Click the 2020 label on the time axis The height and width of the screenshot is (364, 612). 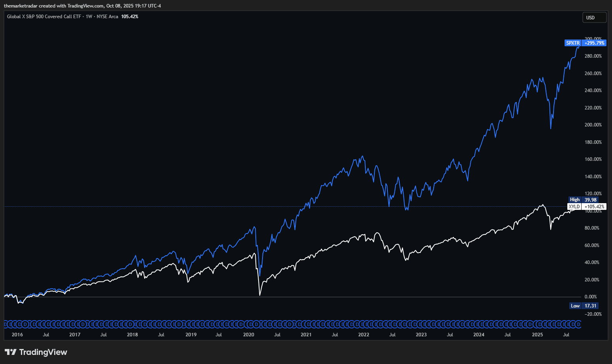click(x=249, y=335)
